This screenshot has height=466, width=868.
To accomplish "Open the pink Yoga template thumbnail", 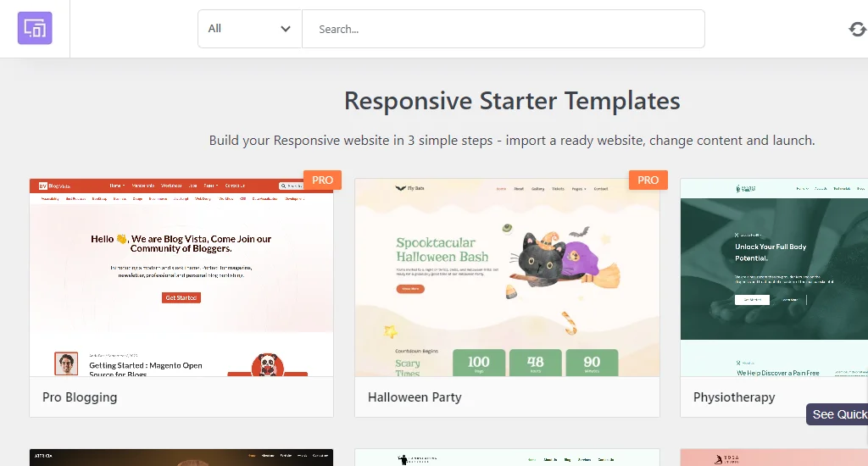I will pos(774,458).
